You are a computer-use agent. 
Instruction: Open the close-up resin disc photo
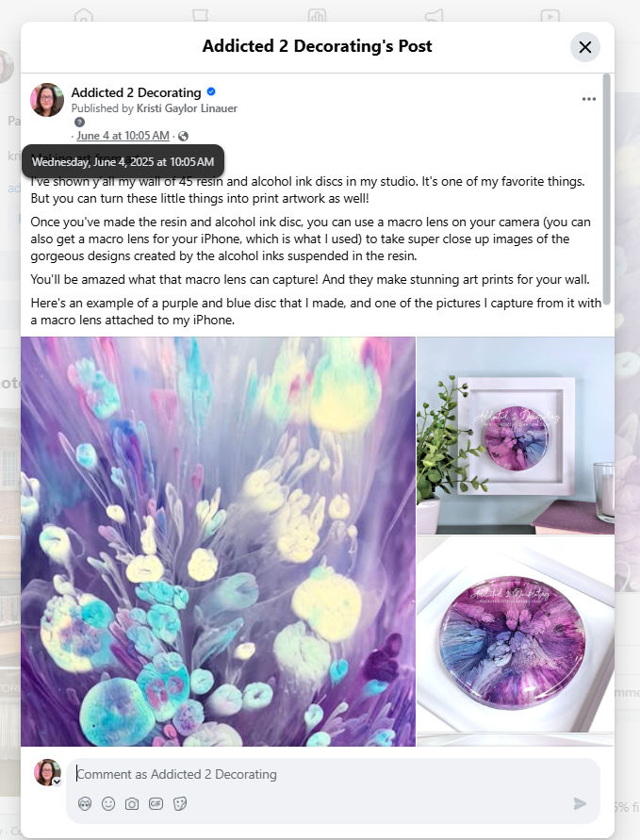(516, 634)
